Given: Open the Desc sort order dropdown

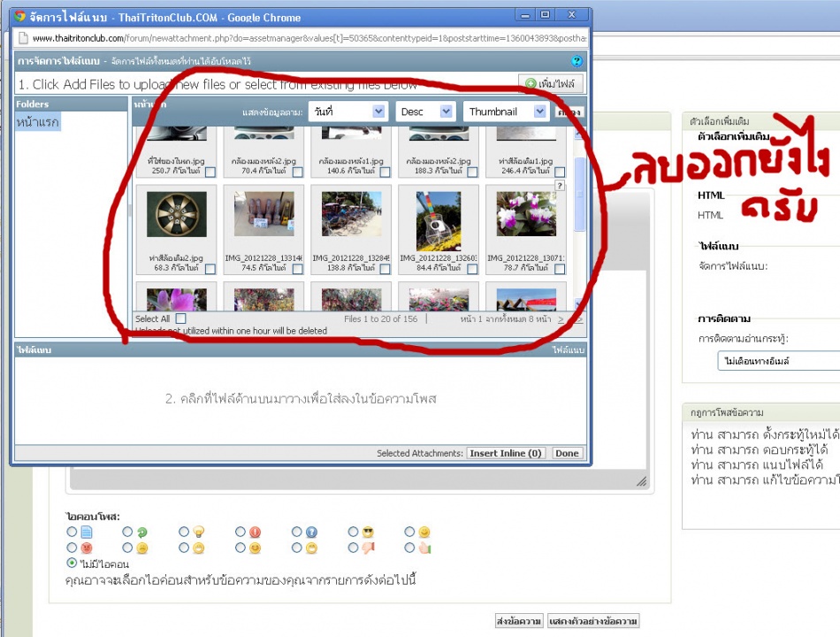Looking at the screenshot, I should click(x=426, y=111).
